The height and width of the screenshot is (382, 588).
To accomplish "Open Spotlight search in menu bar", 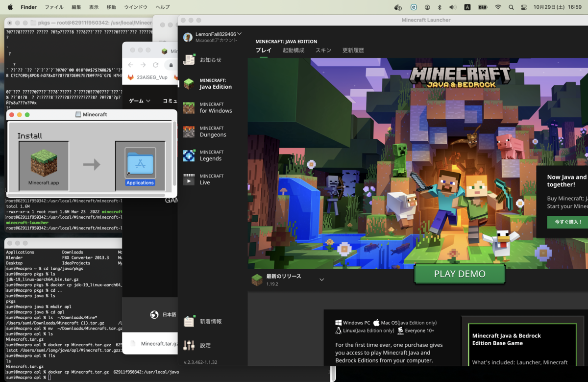I will pyautogui.click(x=511, y=7).
